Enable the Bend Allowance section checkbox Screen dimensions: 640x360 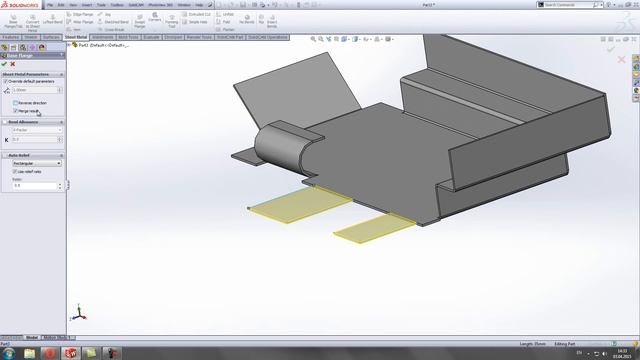(x=5, y=122)
